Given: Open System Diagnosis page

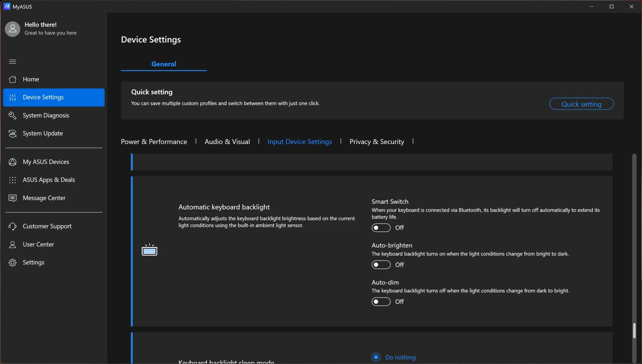Looking at the screenshot, I should 53,115.
